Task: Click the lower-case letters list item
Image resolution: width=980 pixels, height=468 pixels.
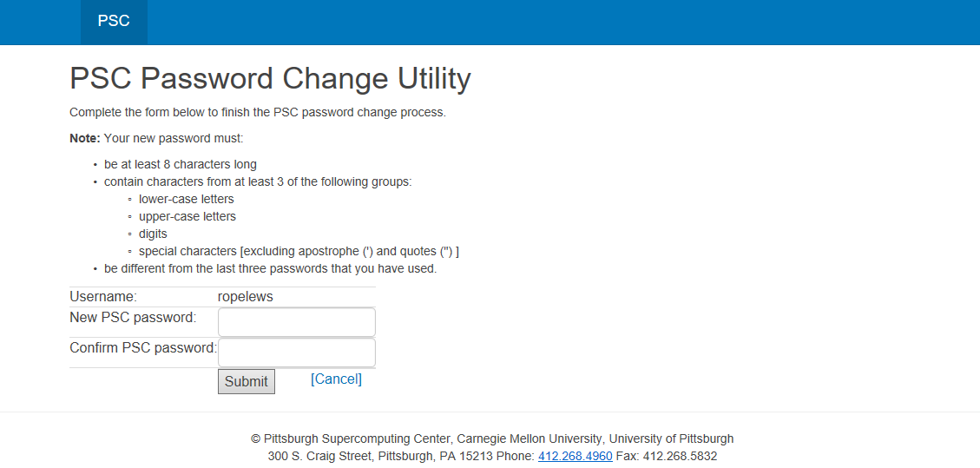Action: pos(187,200)
